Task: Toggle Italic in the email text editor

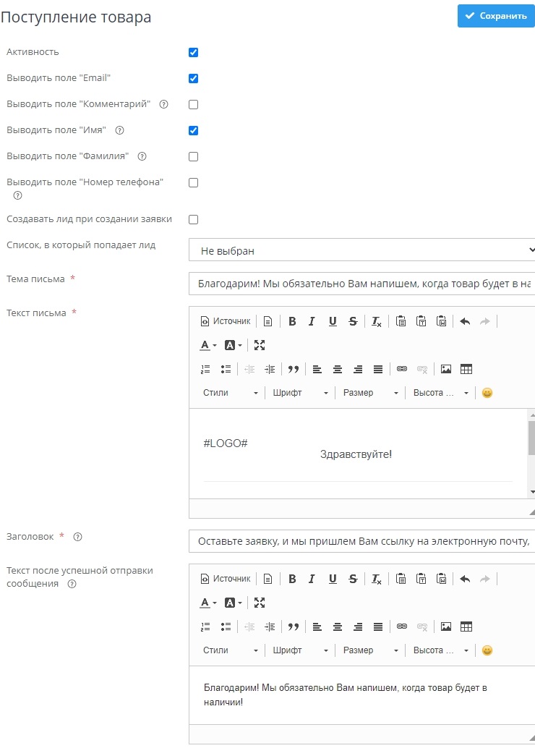Action: coord(312,321)
